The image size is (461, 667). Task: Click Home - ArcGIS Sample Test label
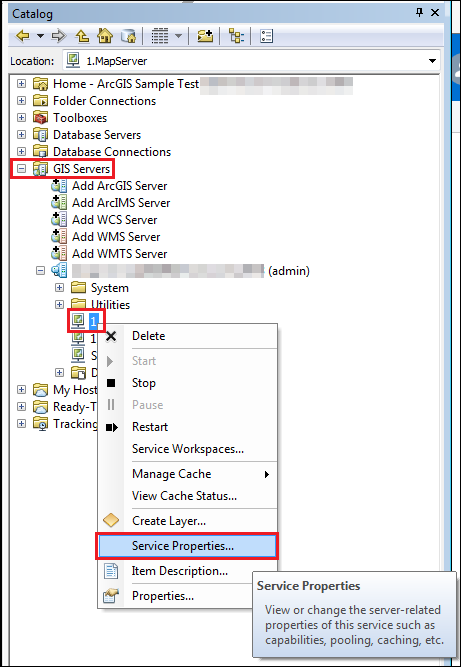[126, 84]
